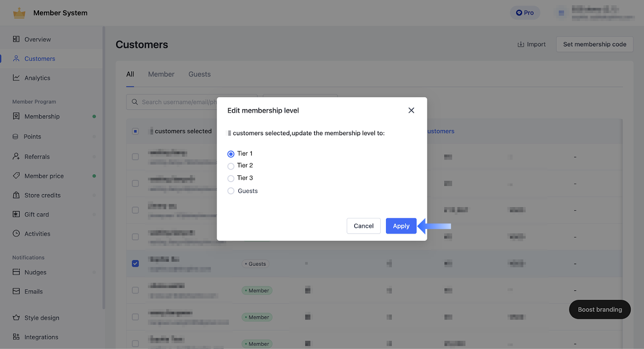Viewport: 644px width, 349px height.
Task: Click the Referrals person icon
Action: (16, 156)
